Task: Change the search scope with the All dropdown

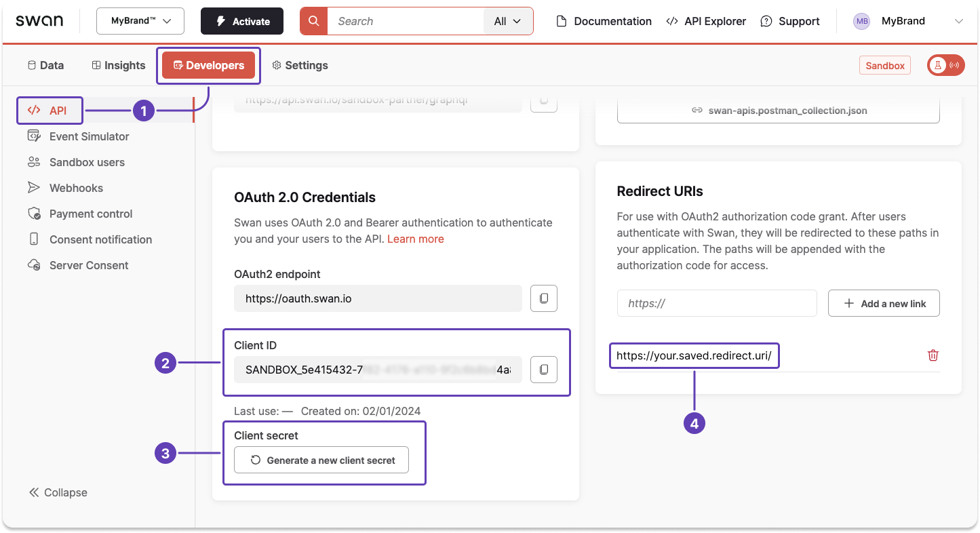Action: tap(507, 21)
